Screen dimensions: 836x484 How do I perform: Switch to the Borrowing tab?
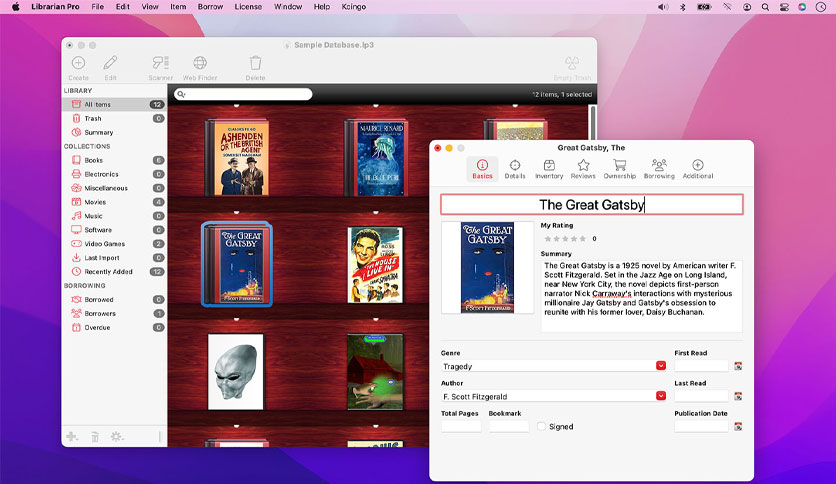[x=659, y=168]
